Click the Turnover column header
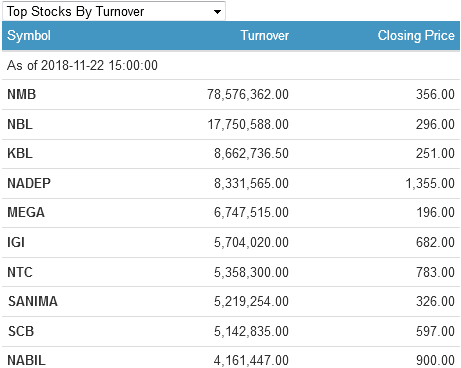The height and width of the screenshot is (368, 461). pyautogui.click(x=265, y=35)
